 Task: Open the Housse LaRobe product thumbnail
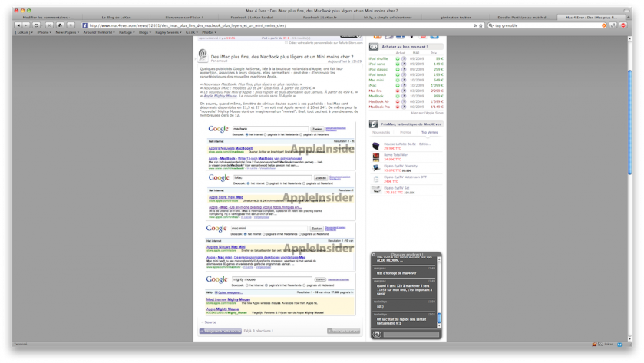[x=376, y=146]
